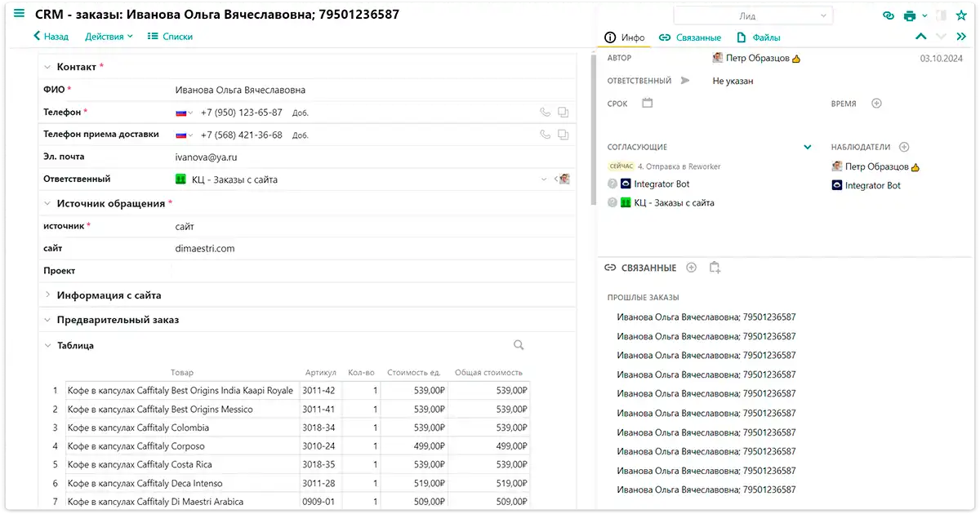Collapse the Контакт section

coord(48,67)
